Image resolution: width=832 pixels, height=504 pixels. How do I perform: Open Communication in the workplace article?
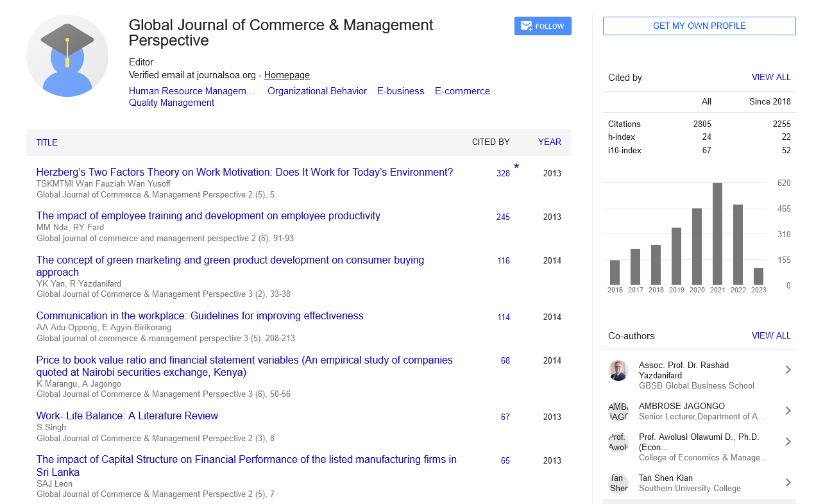[200, 316]
